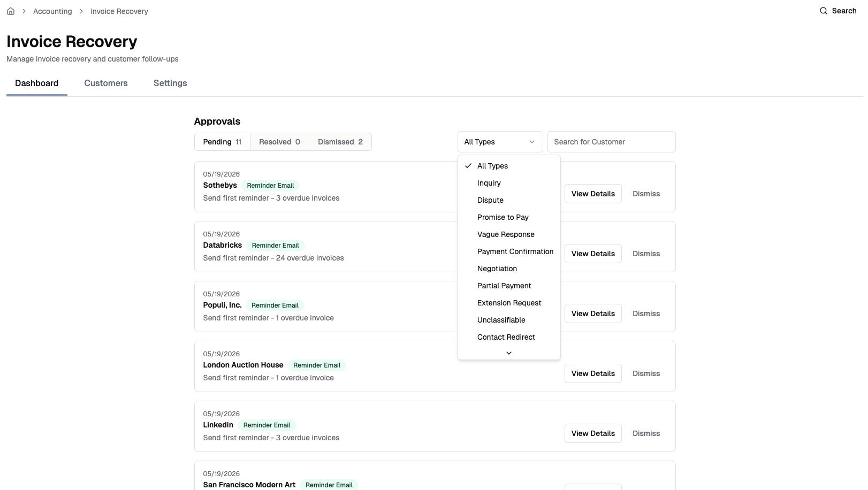868x490 pixels.
Task: Pick the Unclassifiable option
Action: (509, 320)
